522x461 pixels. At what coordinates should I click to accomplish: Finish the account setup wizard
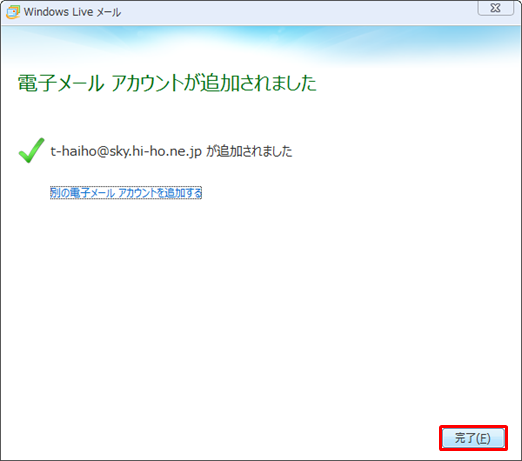coord(473,438)
